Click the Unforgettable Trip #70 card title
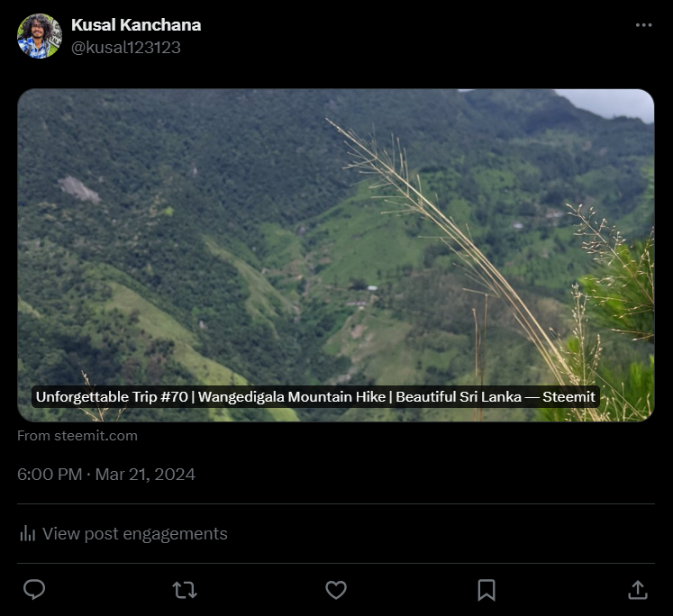Viewport: 673px width, 616px height. click(315, 397)
